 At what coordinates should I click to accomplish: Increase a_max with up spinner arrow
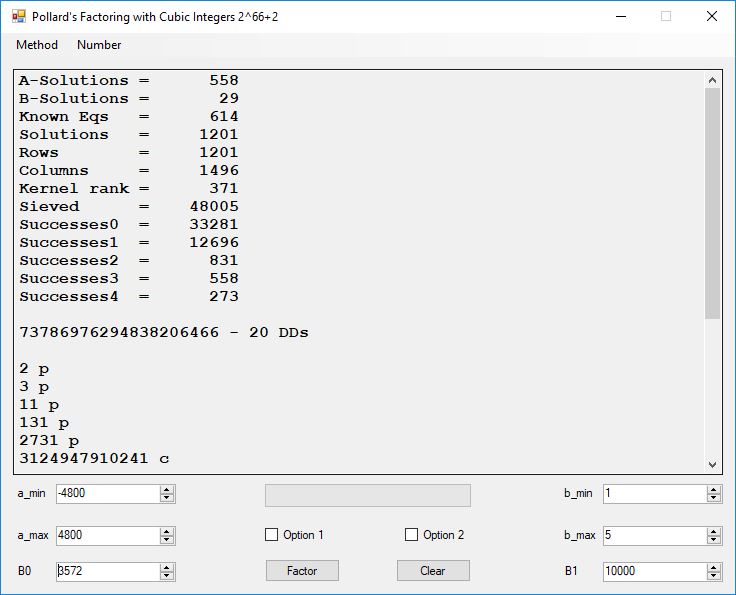[167, 531]
